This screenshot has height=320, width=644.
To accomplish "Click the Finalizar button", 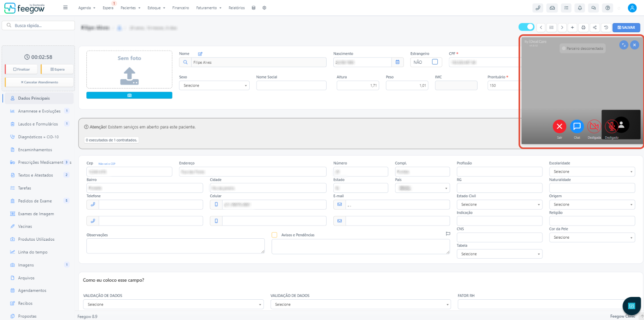I will coord(21,69).
